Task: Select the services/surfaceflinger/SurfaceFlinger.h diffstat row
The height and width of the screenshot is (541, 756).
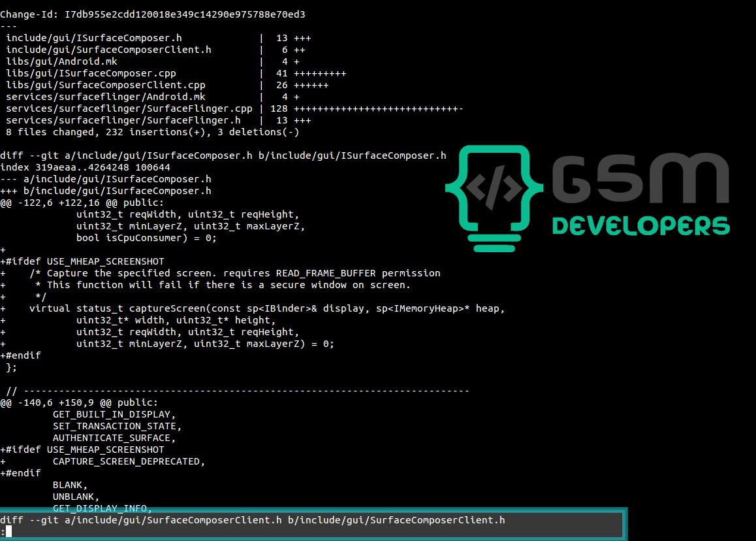Action: pos(159,121)
